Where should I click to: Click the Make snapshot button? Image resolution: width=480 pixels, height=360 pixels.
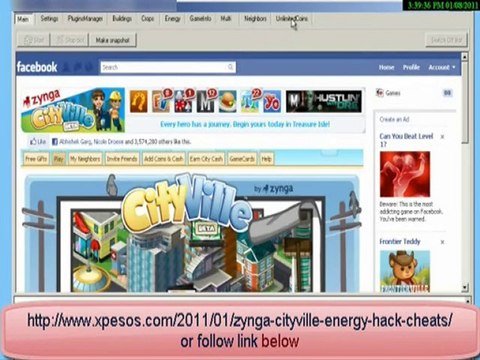(x=113, y=40)
